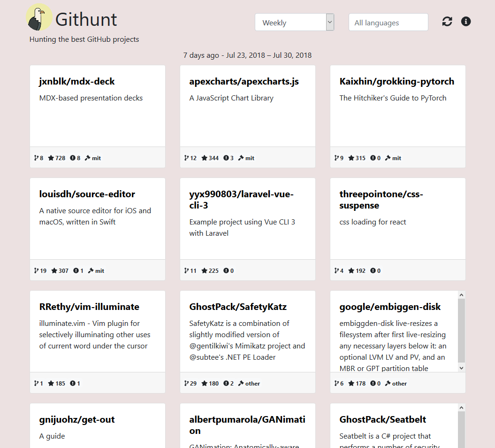Click scroll-up arrow in embiggen-disk card
The image size is (495, 448).
(x=462, y=295)
